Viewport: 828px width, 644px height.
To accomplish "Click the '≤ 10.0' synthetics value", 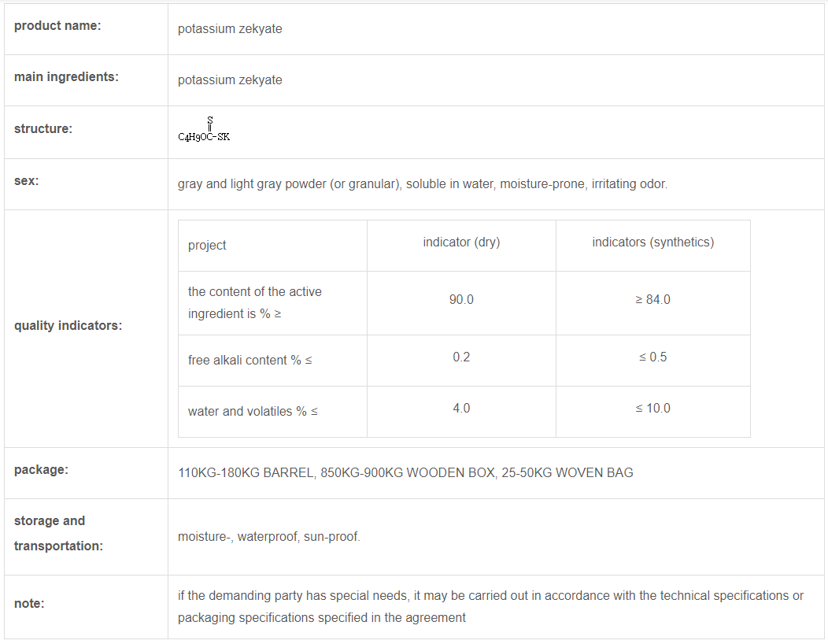I will pos(653,409).
